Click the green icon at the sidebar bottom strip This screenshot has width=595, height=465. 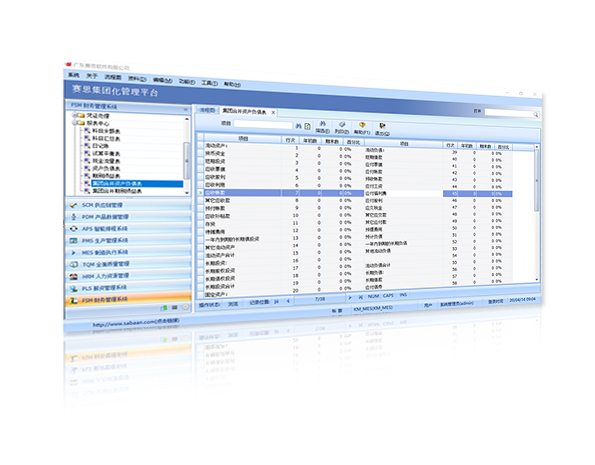tap(164, 308)
